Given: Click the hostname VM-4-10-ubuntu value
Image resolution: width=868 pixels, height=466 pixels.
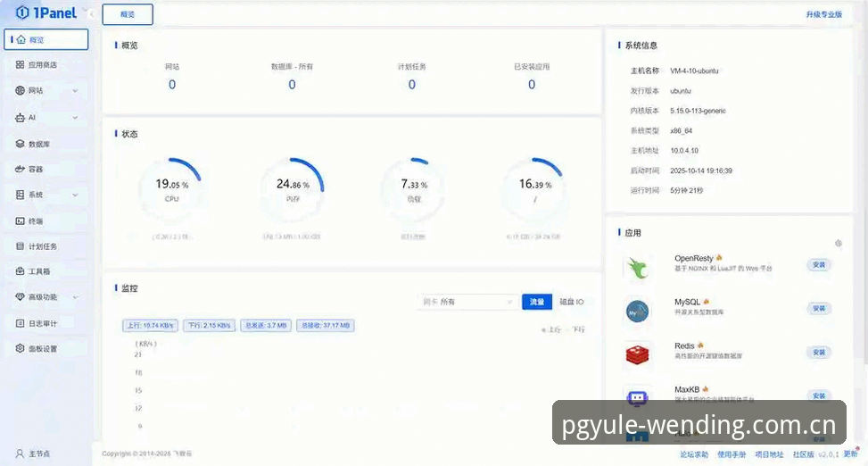Looking at the screenshot, I should (694, 71).
